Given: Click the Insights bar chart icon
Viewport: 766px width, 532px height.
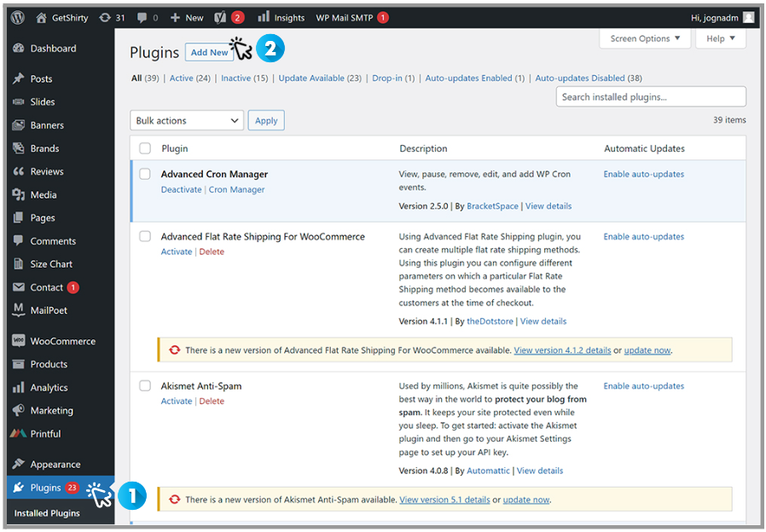Looking at the screenshot, I should pos(264,17).
